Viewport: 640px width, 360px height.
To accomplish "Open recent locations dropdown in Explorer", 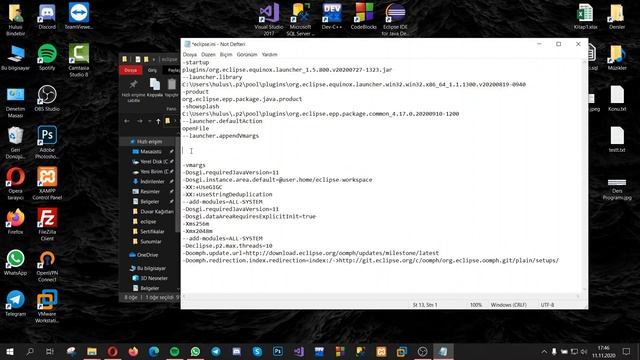I will click(149, 121).
